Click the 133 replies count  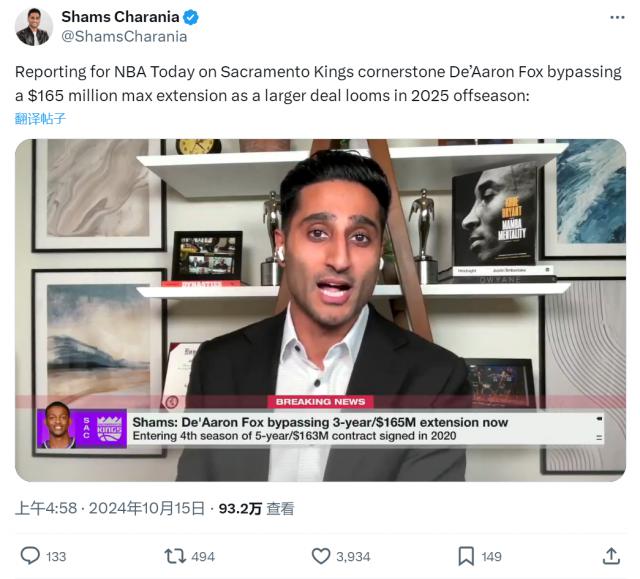(x=56, y=557)
